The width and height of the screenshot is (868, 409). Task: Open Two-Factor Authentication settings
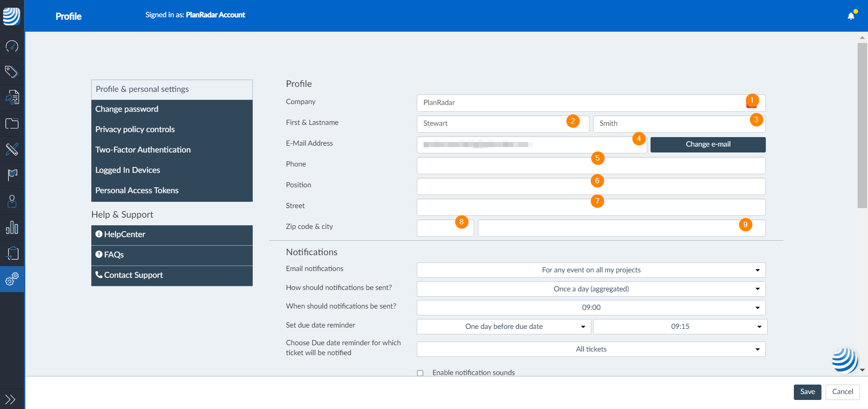click(x=143, y=150)
